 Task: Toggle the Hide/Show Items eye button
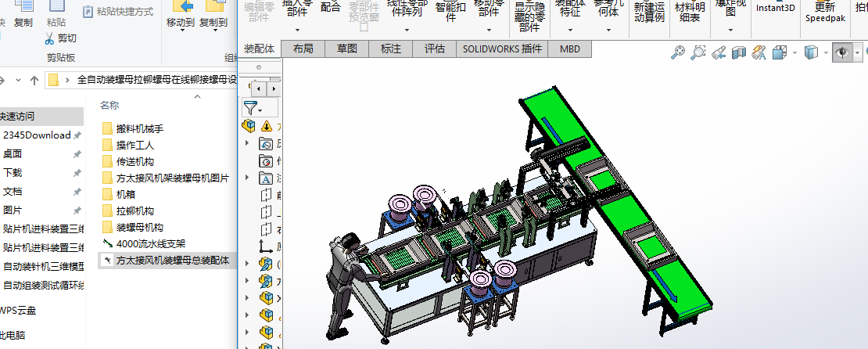[842, 52]
